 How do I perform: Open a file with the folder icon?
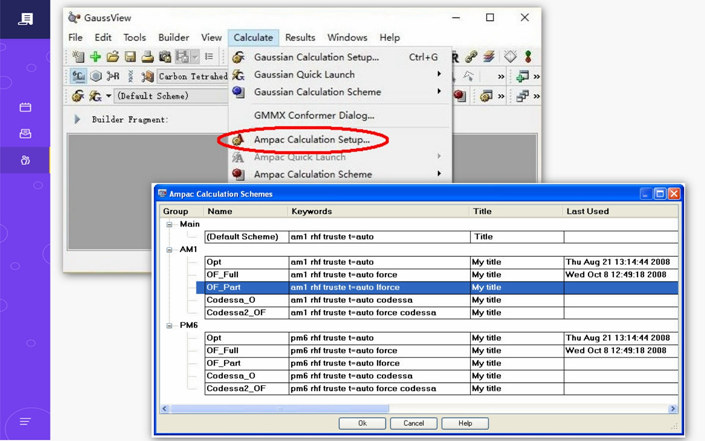[113, 57]
